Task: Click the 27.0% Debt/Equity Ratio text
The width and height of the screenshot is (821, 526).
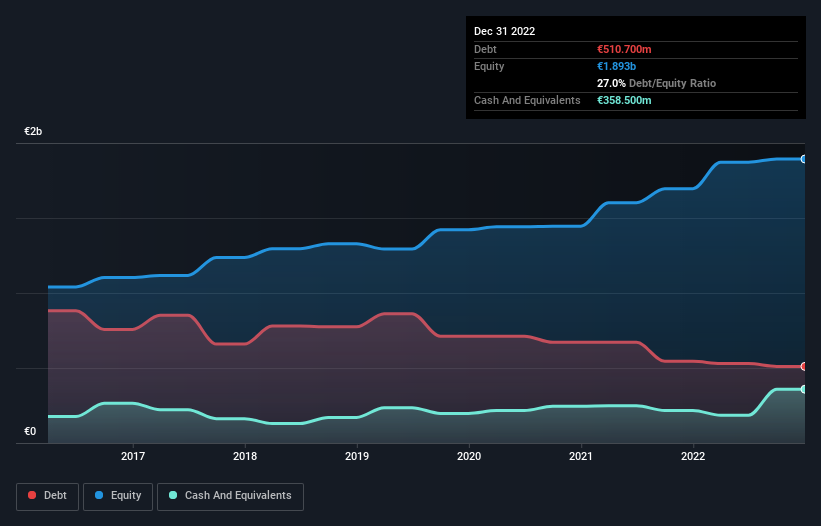Action: point(656,83)
